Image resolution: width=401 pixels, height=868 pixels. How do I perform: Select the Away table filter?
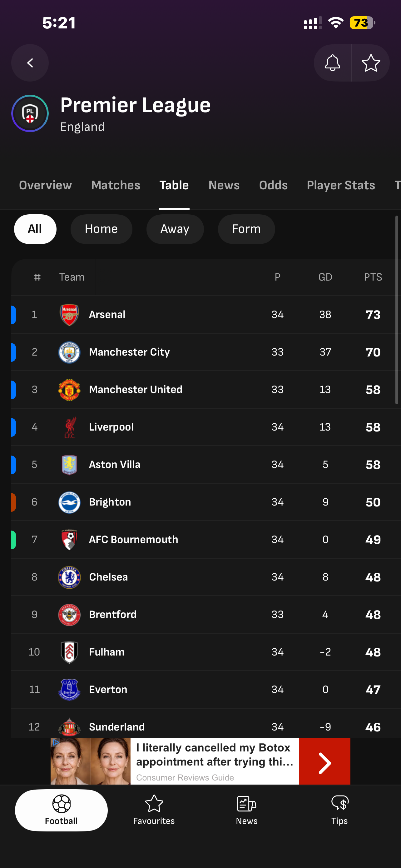[175, 229]
